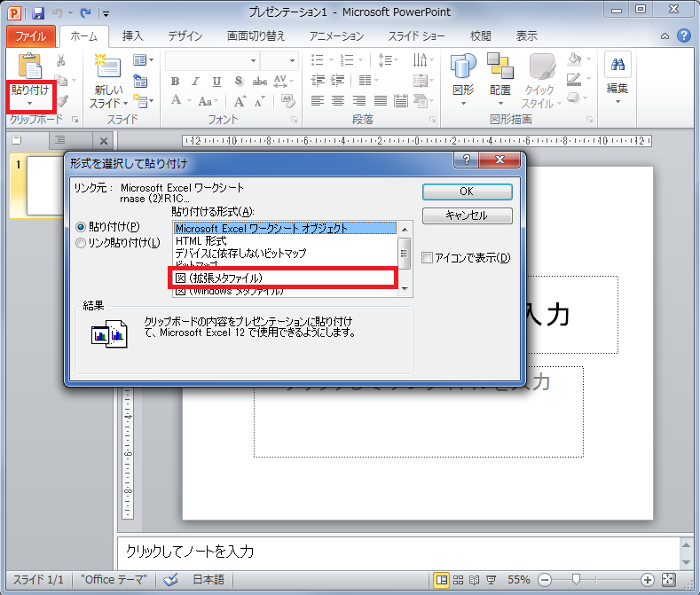The height and width of the screenshot is (595, 700).
Task: Switch to Slide Sorter view icon
Action: 460,579
